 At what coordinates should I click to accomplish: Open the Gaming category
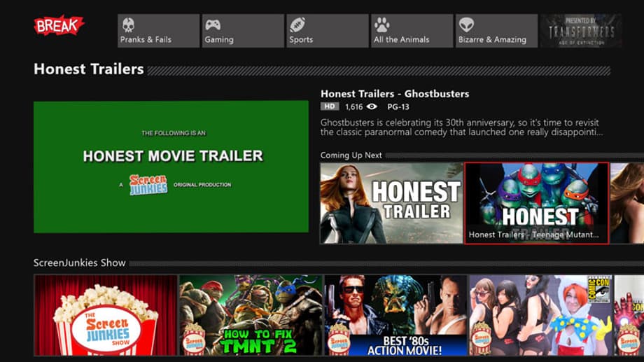pos(243,31)
